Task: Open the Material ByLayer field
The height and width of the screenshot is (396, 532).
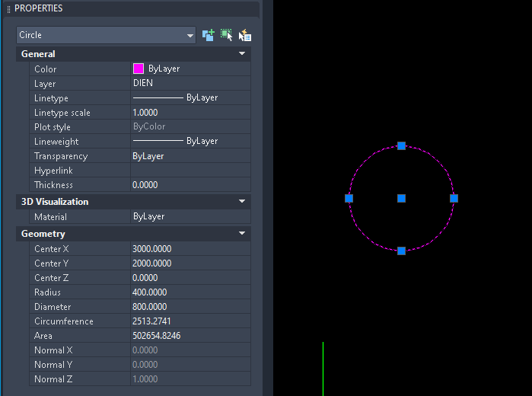Action: (191, 217)
